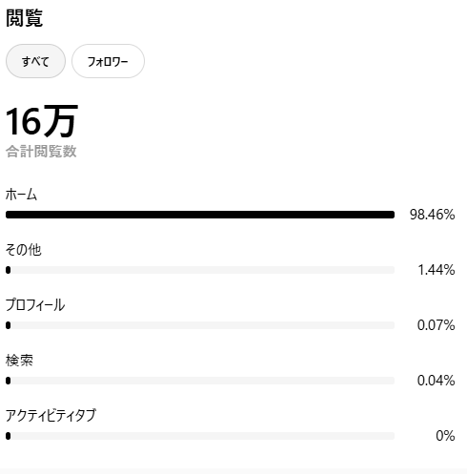Select the 検索 source label
Viewport: 467px width, 476px height.
19,361
